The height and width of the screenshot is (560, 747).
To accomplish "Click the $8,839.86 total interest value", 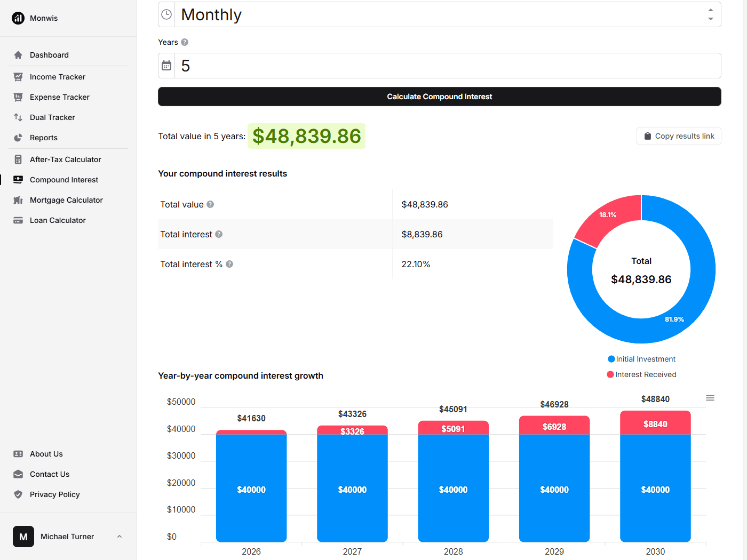I will pos(422,234).
